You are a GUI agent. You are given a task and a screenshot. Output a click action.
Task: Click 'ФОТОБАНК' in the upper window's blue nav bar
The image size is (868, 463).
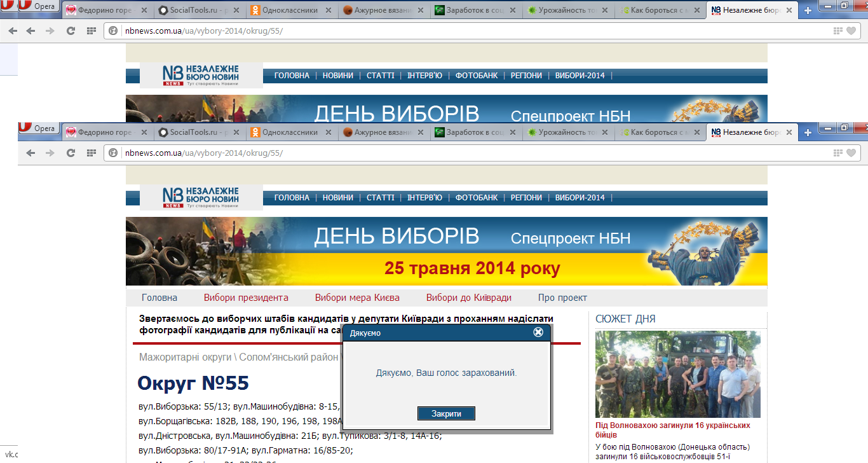[x=477, y=76]
